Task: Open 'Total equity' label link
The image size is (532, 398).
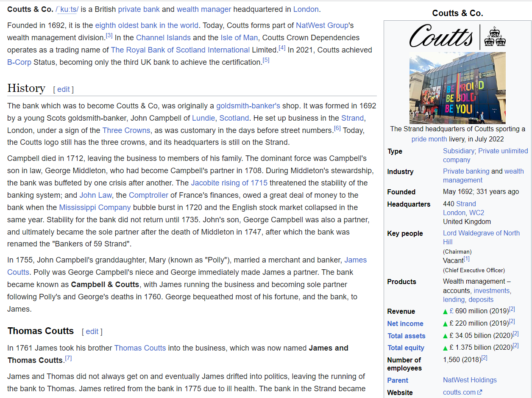Action: (x=406, y=348)
